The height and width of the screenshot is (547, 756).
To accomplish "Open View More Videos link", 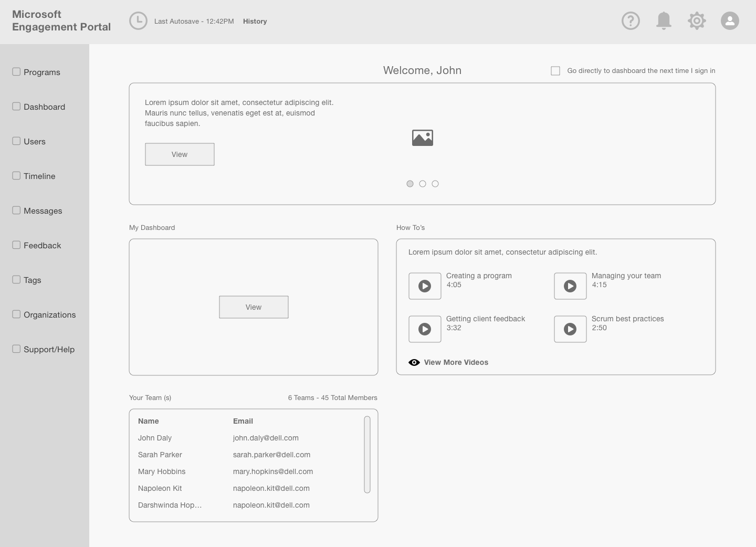I will (x=456, y=362).
